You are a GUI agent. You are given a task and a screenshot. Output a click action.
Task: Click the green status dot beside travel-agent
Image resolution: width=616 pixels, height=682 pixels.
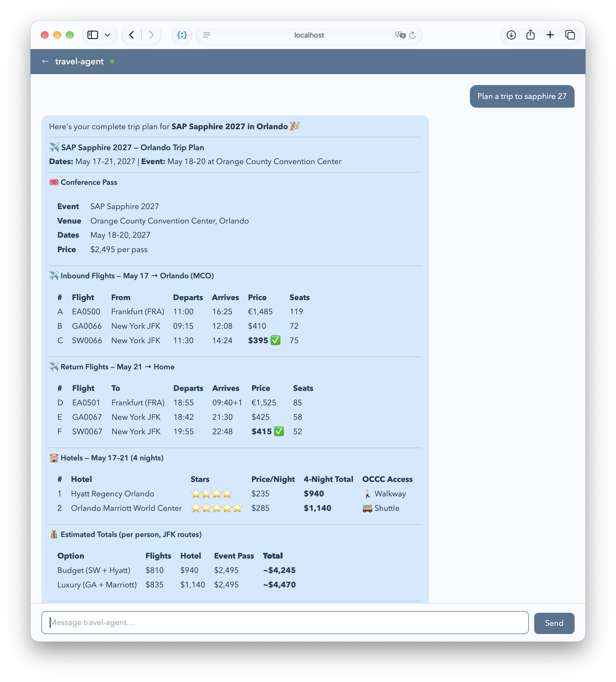click(112, 62)
